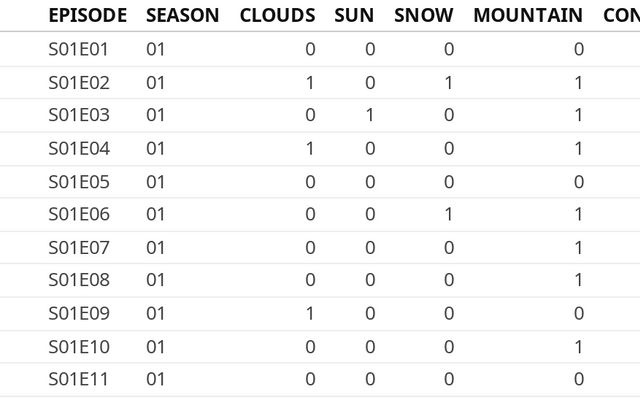Select the S01E05 episode cell

[x=79, y=181]
